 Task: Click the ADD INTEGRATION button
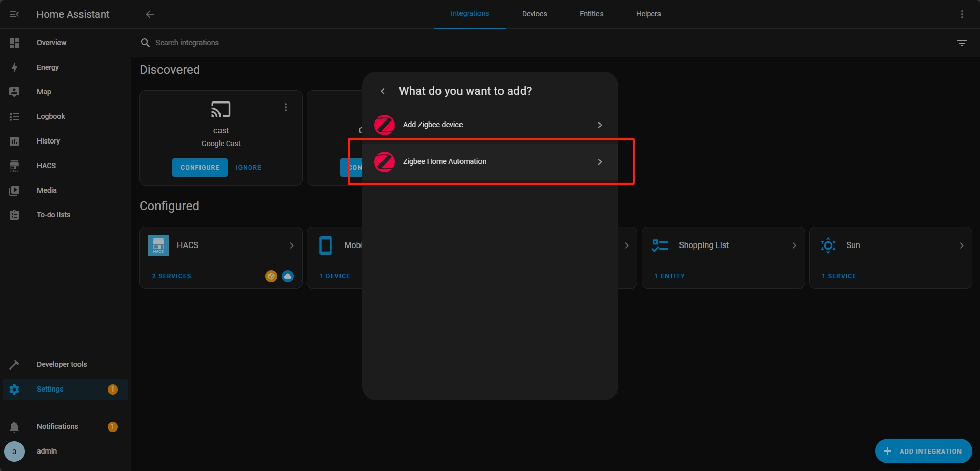[x=923, y=451]
